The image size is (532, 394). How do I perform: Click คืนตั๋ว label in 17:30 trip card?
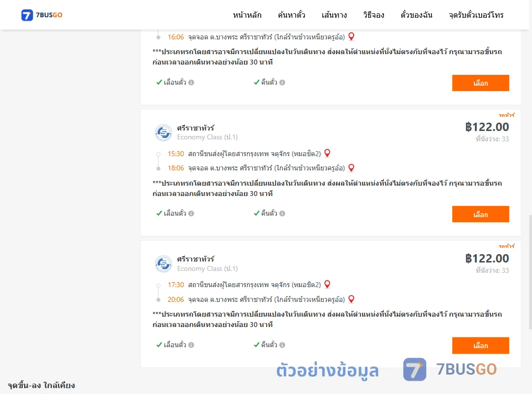pyautogui.click(x=269, y=344)
